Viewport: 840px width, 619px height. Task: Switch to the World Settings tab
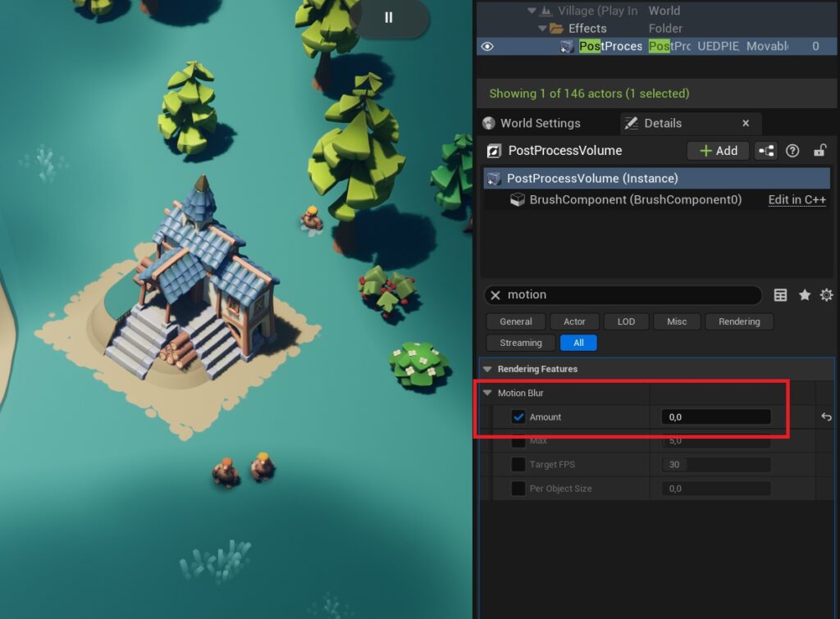[540, 123]
